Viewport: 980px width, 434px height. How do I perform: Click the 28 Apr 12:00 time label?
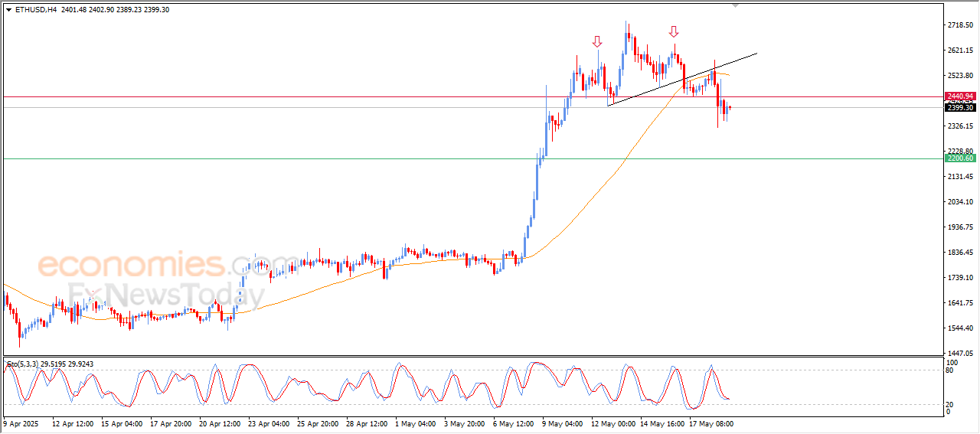click(367, 423)
